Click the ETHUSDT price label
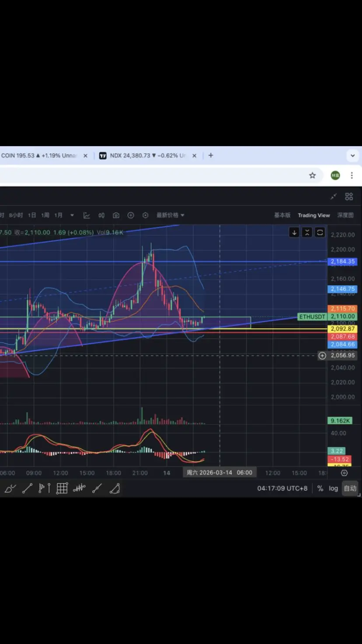362x644 pixels. tap(312, 316)
